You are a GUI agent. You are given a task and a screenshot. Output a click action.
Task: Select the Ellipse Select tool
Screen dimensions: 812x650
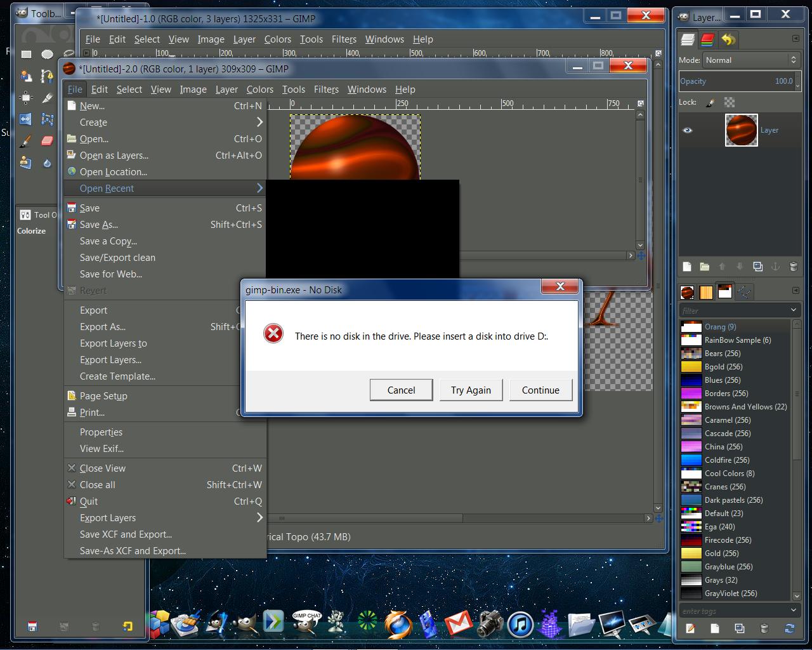[x=47, y=55]
